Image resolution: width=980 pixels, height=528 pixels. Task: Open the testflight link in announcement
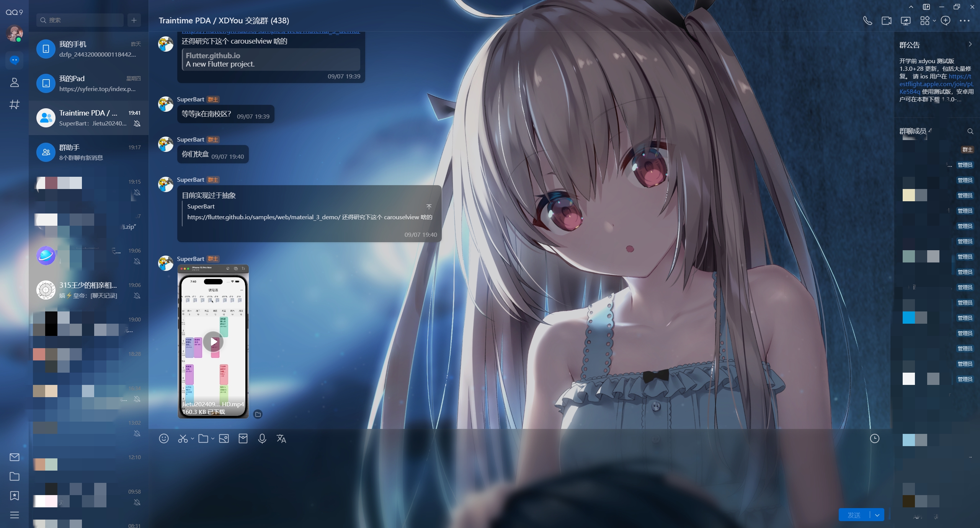(x=936, y=84)
